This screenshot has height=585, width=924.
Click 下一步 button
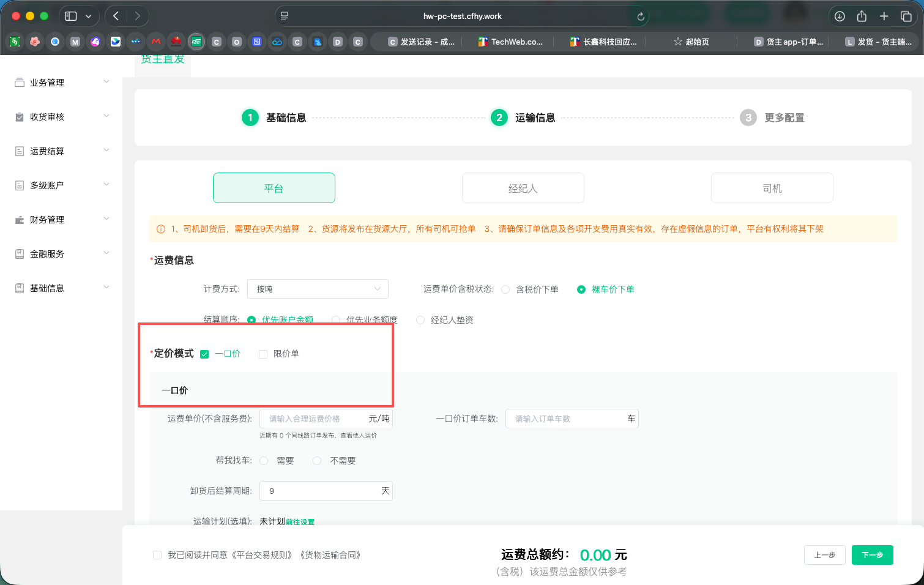[873, 555]
